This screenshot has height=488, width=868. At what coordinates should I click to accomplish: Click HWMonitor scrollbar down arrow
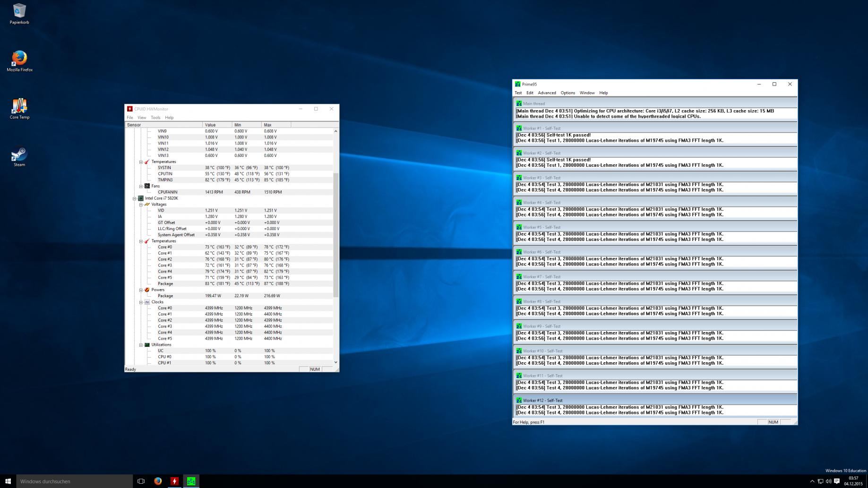pos(336,362)
